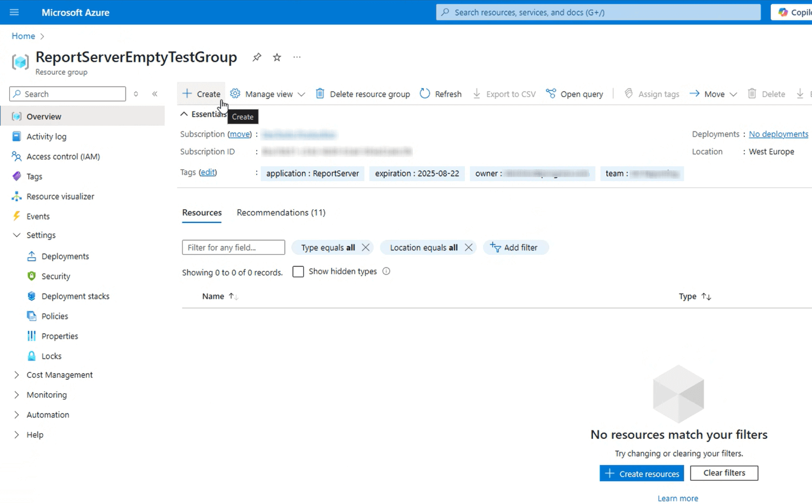Show info about hidden types
812x504 pixels.
click(387, 271)
